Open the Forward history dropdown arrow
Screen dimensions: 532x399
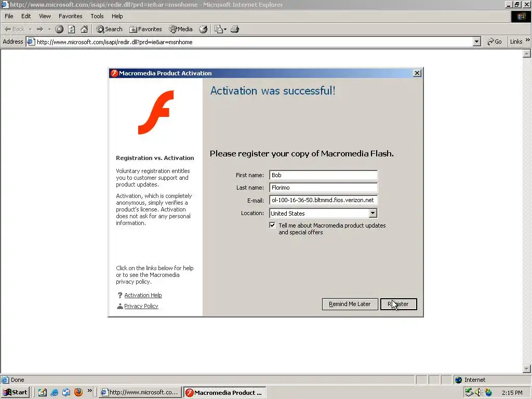(x=49, y=30)
